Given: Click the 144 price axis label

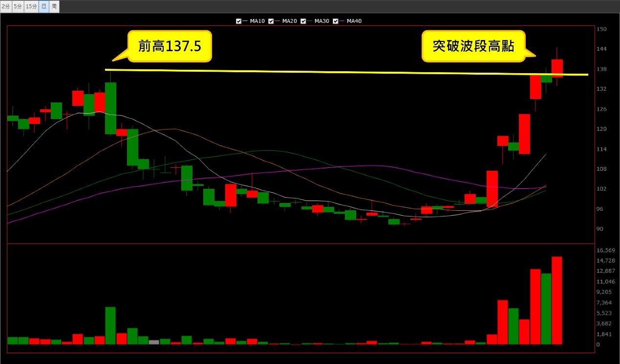Looking at the screenshot, I should click(x=601, y=49).
